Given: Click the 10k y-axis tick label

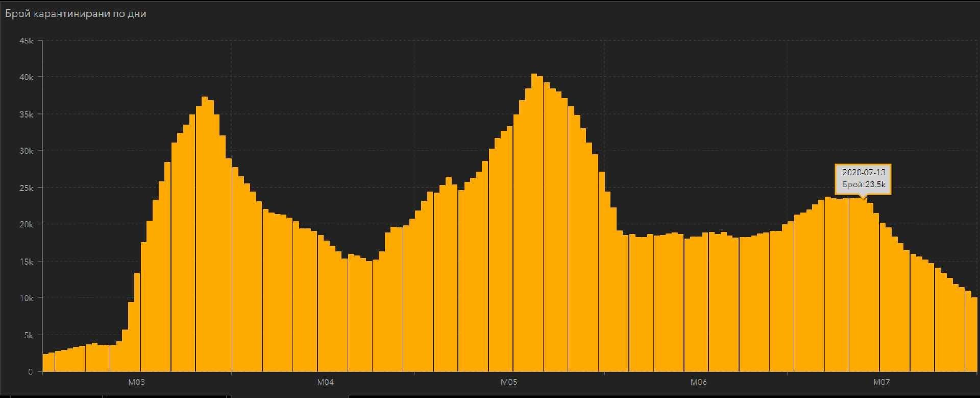Looking at the screenshot, I should (x=27, y=298).
